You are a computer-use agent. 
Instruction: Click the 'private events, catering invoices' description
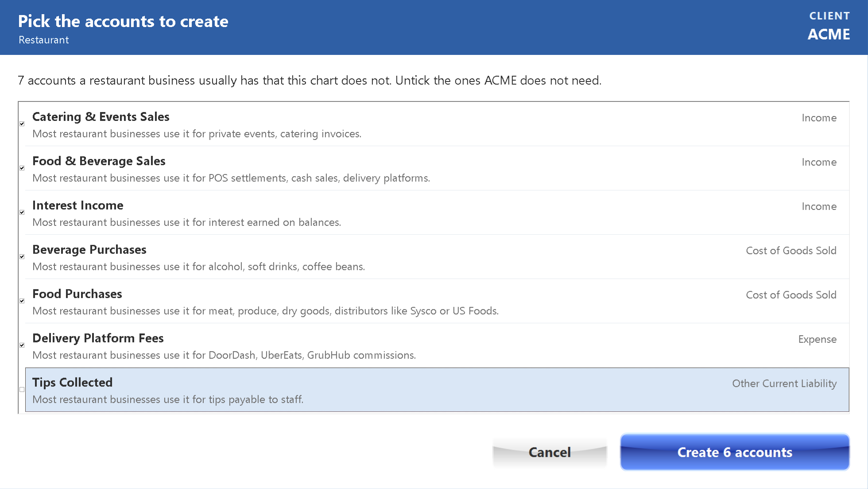point(197,134)
